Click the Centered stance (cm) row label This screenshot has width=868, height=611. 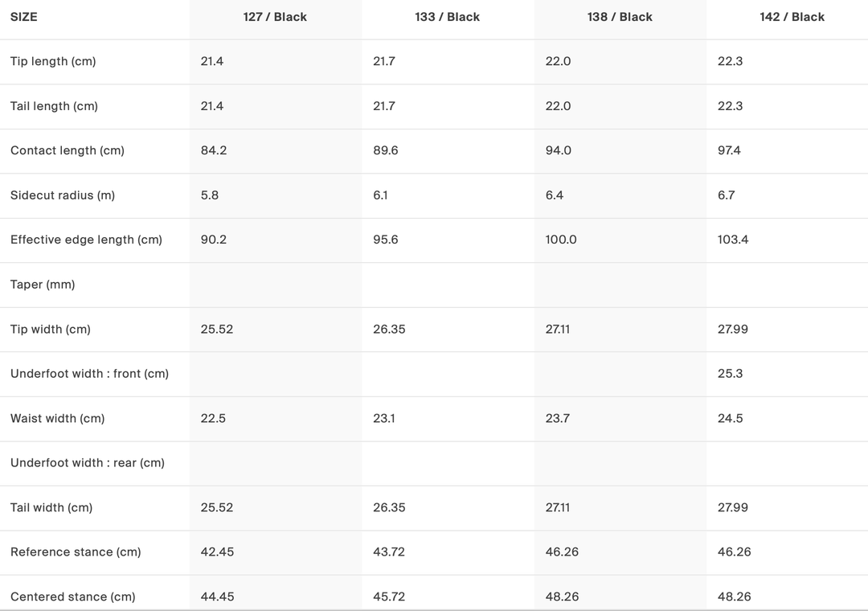(x=73, y=597)
